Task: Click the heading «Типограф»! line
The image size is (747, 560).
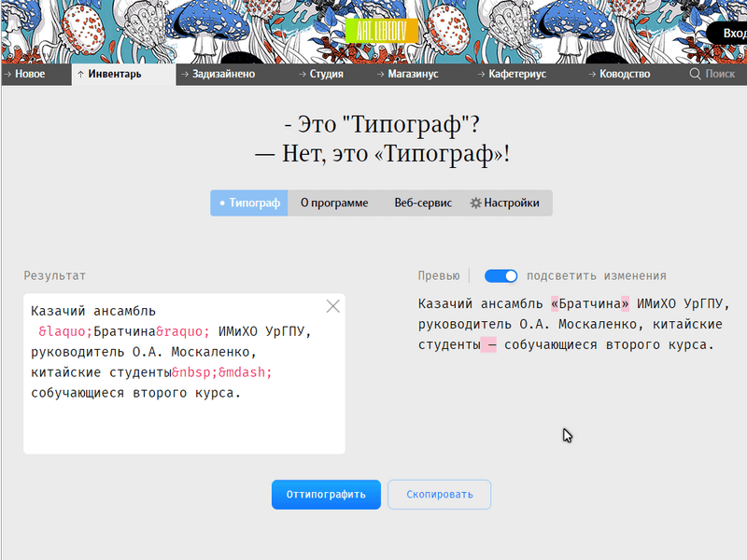Action: point(383,154)
